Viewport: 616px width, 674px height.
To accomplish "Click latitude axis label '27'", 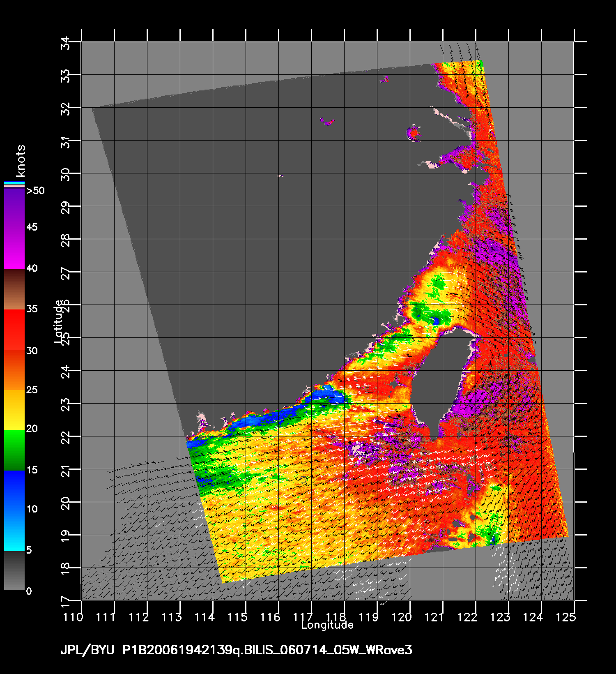I will (65, 273).
